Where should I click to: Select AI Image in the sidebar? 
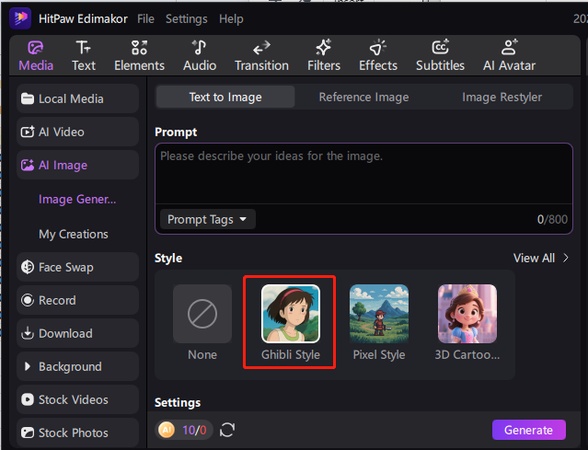click(78, 165)
